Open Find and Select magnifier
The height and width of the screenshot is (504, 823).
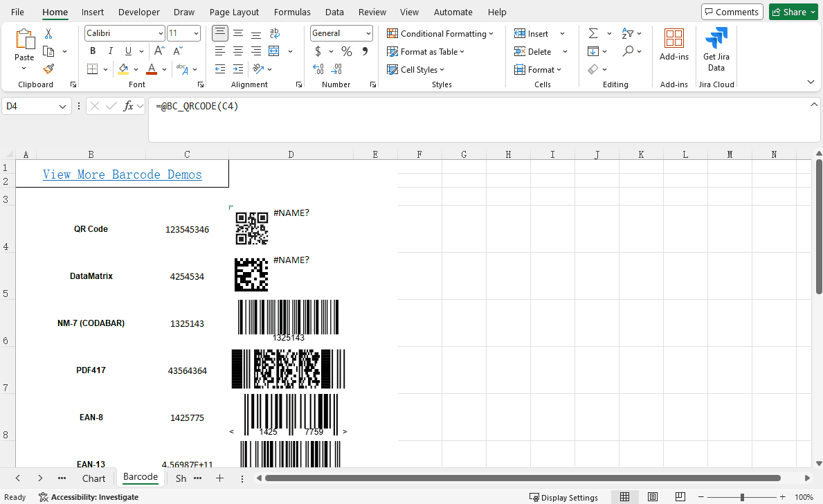628,51
